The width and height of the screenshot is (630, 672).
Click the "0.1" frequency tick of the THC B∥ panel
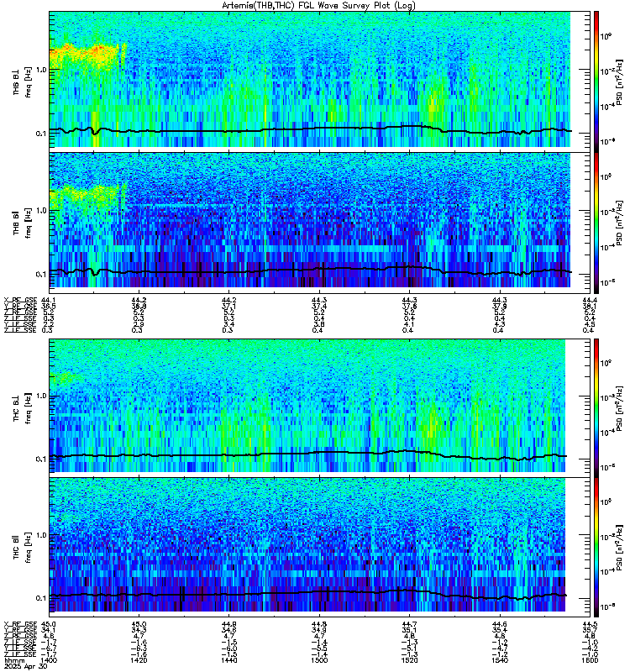40,598
